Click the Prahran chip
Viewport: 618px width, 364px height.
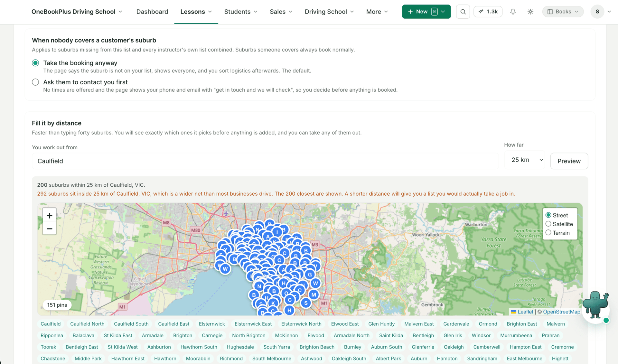click(x=550, y=335)
